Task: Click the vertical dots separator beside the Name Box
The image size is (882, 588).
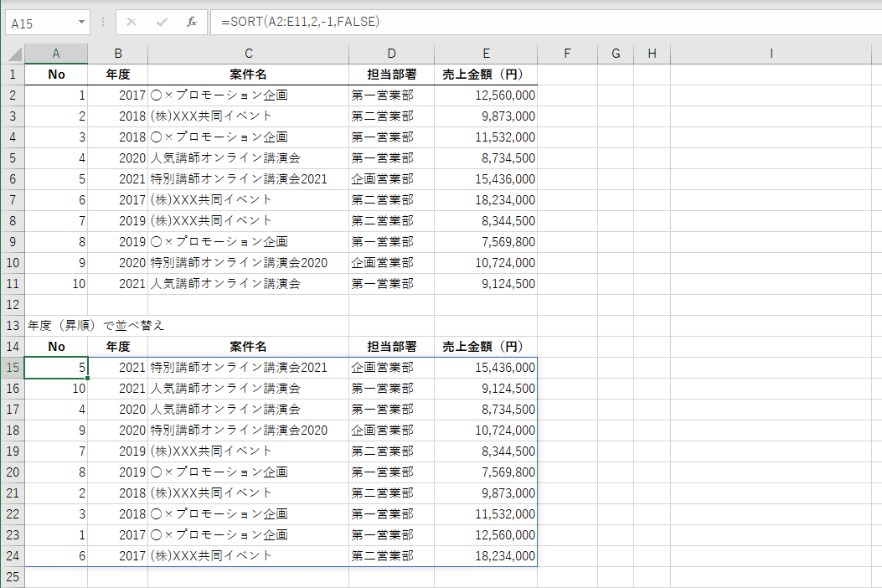Action: (102, 23)
